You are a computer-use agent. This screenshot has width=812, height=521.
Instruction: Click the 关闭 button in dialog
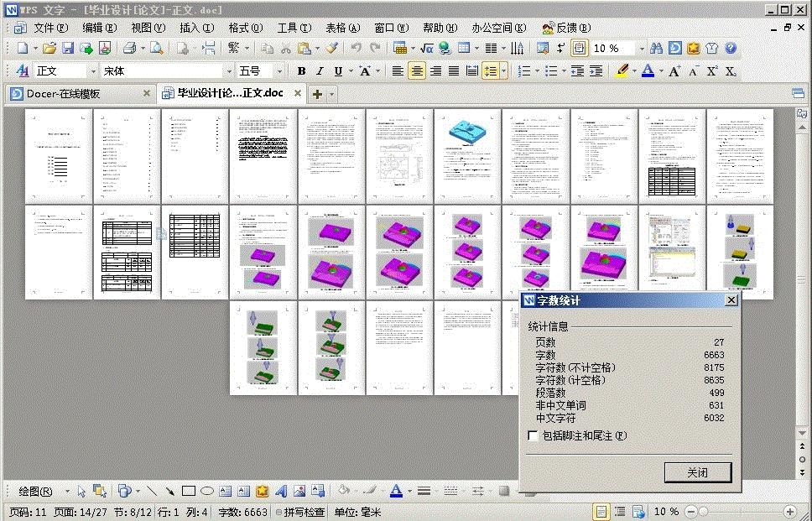[698, 472]
